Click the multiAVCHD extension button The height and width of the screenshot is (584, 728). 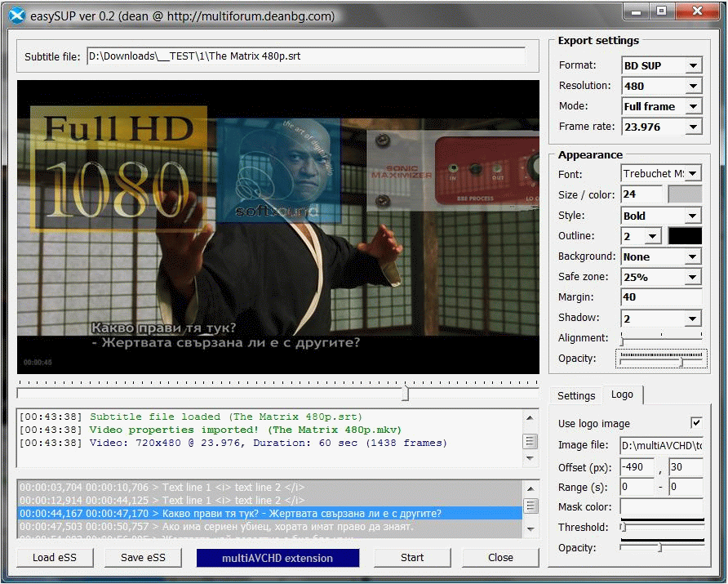(277, 558)
